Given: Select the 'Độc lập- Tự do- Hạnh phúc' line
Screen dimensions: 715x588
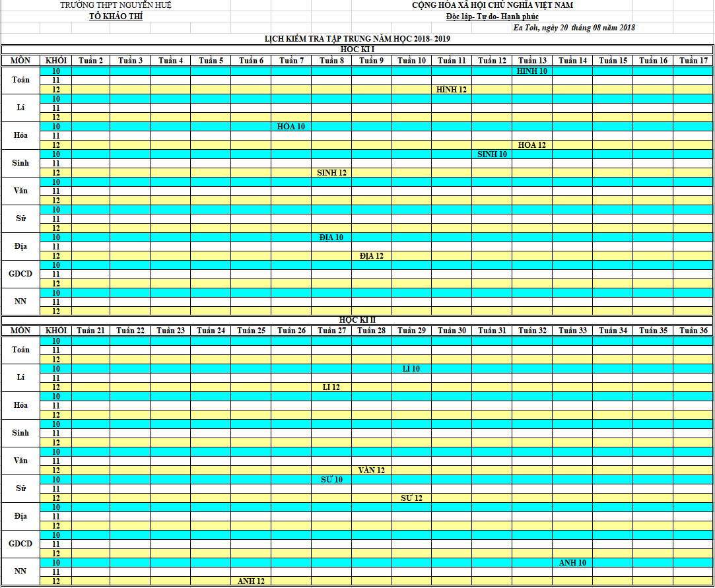Looking at the screenshot, I should coord(493,17).
